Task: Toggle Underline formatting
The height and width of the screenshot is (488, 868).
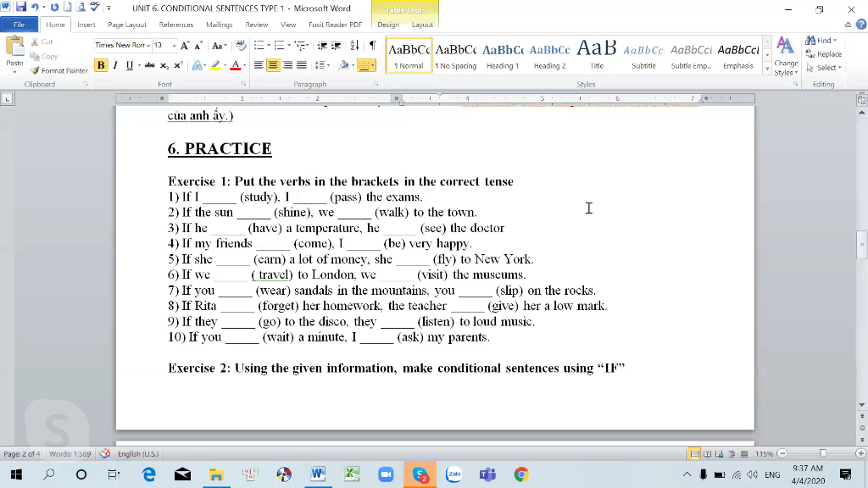Action: click(x=130, y=65)
